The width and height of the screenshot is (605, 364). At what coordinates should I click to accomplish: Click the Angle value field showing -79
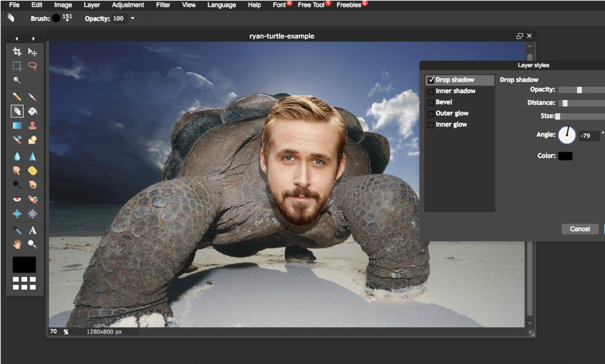coord(589,136)
